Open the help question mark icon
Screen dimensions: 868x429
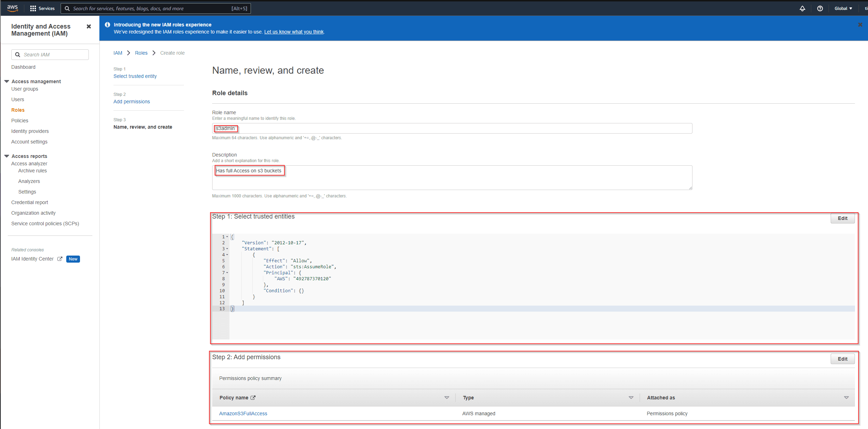[x=820, y=8]
